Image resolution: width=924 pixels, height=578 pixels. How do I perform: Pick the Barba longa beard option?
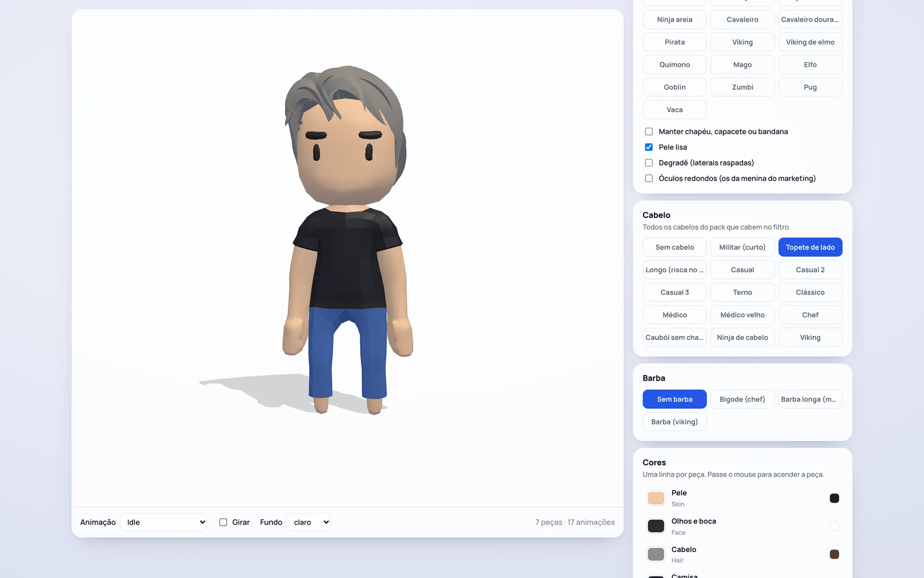tap(810, 399)
